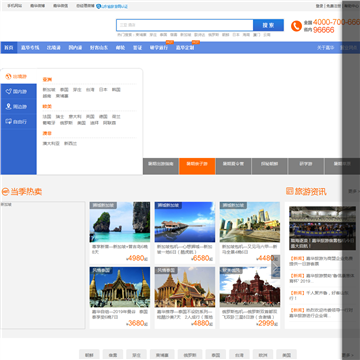Viewport: 360px width, 360px height.
Task: Click the right arrow on product carousel
Action: pyautogui.click(x=276, y=267)
